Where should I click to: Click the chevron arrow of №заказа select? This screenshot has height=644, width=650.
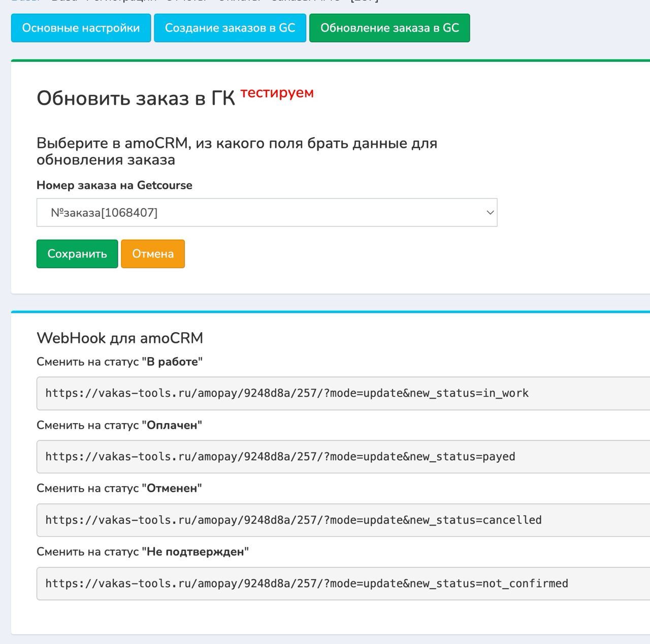[x=490, y=213]
